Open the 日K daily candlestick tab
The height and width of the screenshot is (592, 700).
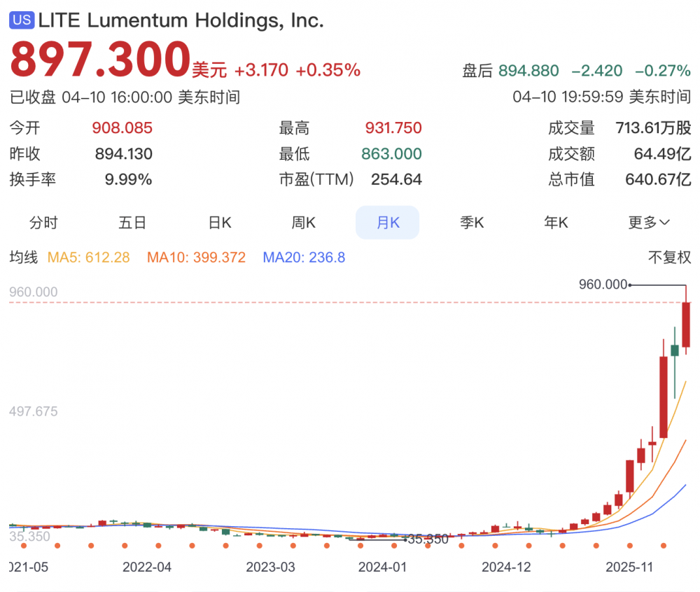click(220, 223)
